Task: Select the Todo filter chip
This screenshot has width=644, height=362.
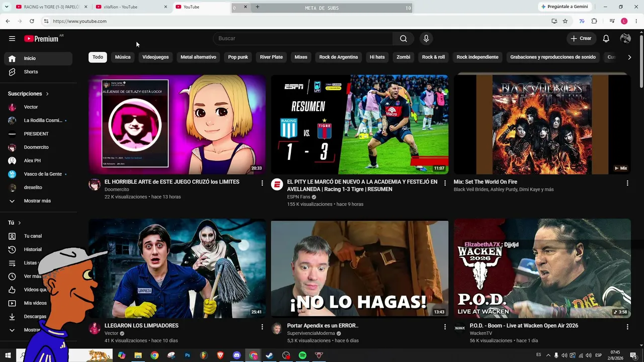Action: [x=98, y=57]
